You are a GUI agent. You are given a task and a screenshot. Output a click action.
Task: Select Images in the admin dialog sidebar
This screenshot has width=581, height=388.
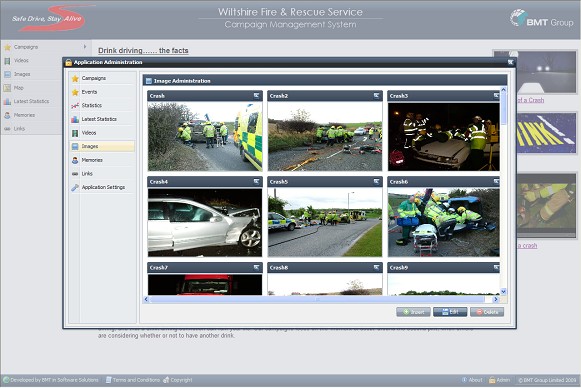pos(102,146)
